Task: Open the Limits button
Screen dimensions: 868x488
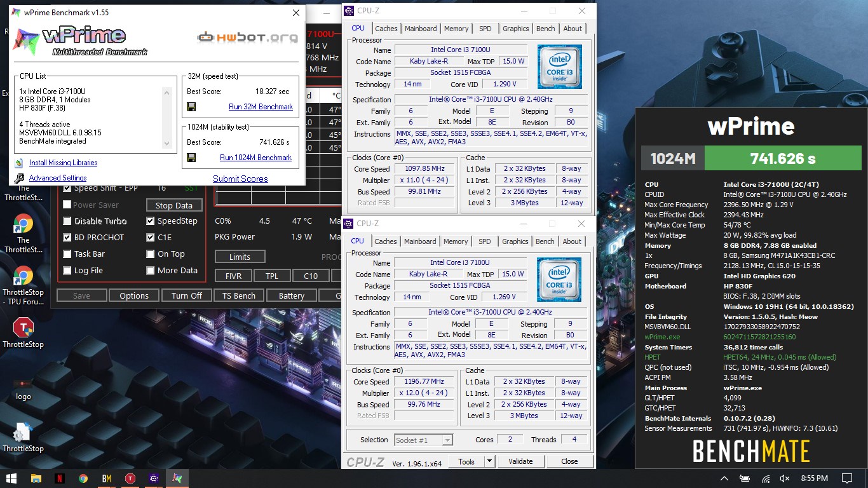Action: pyautogui.click(x=240, y=257)
